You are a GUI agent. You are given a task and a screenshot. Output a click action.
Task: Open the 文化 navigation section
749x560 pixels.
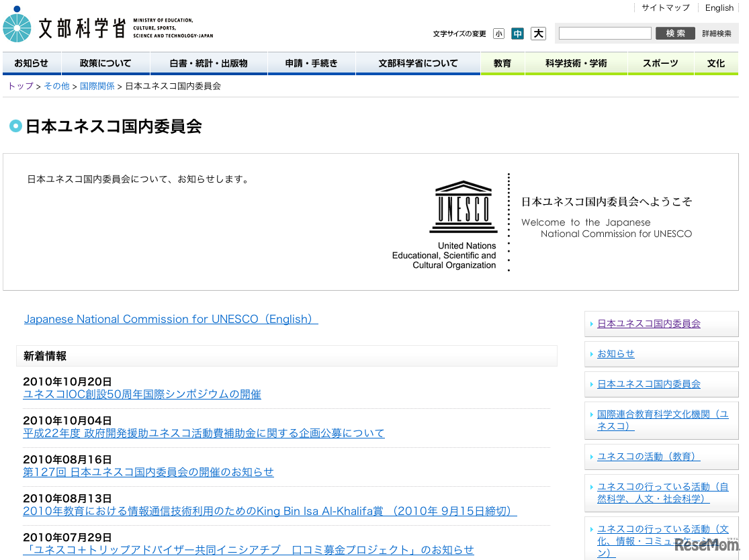716,62
